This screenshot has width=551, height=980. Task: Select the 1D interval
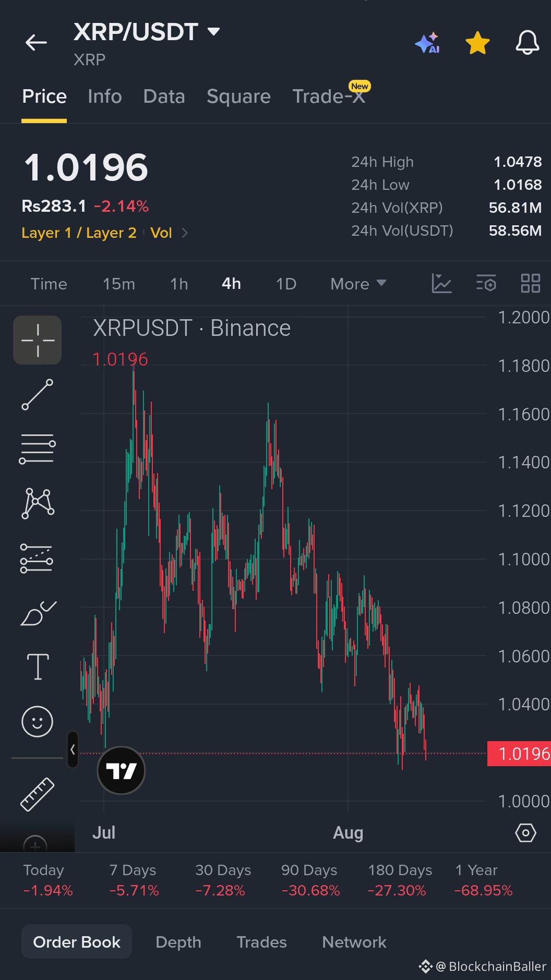(x=286, y=284)
